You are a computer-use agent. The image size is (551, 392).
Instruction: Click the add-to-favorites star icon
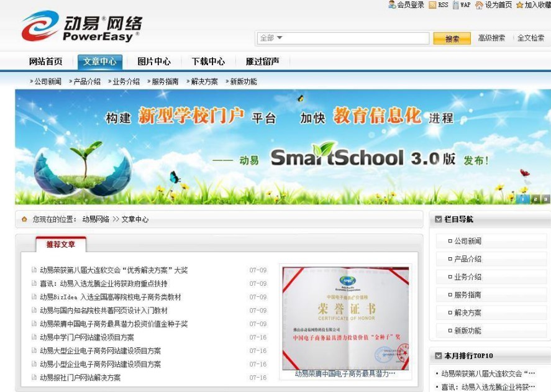click(520, 5)
